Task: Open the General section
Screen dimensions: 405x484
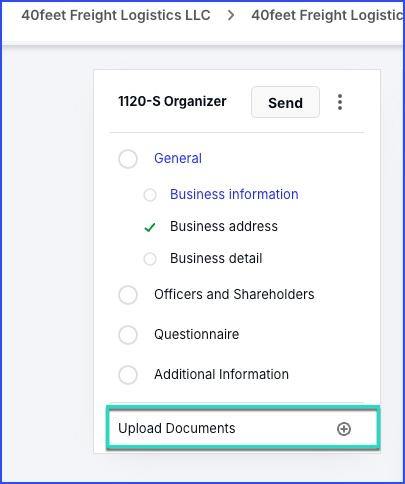Action: (178, 158)
